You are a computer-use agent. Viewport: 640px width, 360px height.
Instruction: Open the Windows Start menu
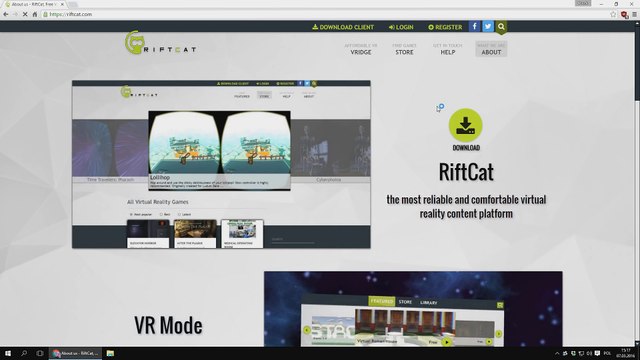tap(8, 353)
